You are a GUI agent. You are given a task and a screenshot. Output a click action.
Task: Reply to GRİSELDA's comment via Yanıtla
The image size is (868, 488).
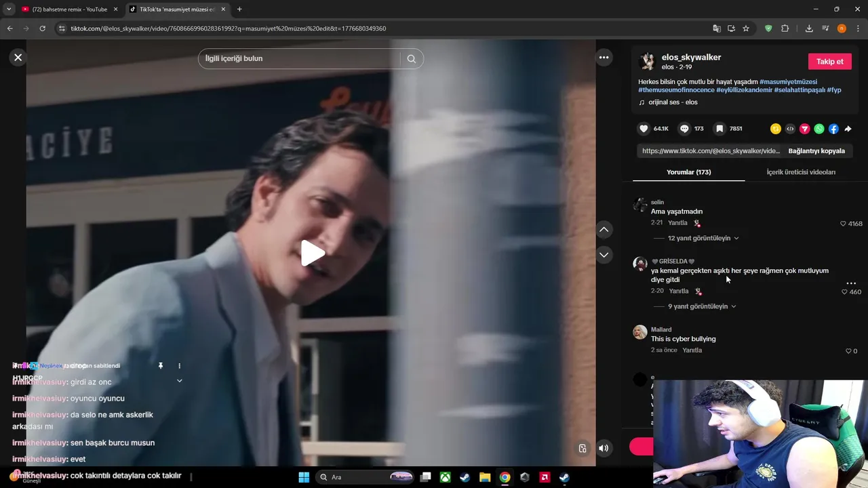tap(679, 291)
